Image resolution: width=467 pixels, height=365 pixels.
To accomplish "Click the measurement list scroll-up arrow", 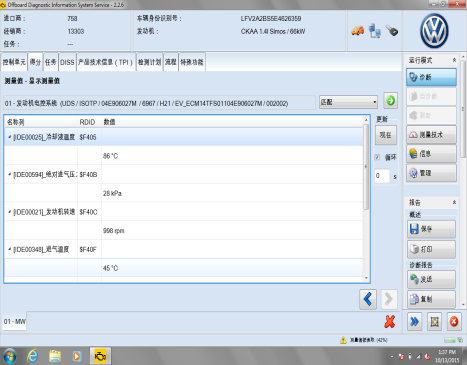I will 366,119.
